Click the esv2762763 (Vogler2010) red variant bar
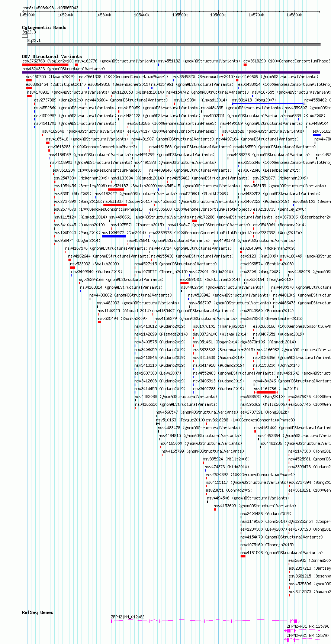Image resolution: width=331 pixels, height=644 pixels. pyautogui.click(x=45, y=65)
